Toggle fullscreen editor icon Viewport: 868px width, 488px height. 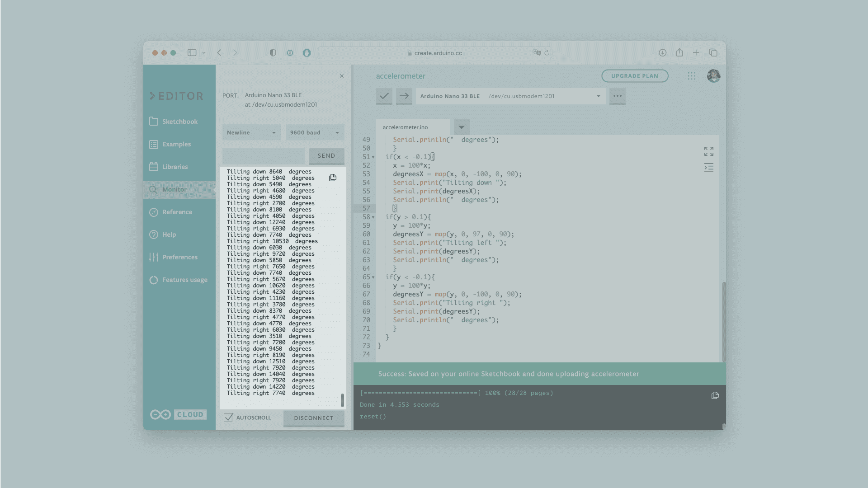pyautogui.click(x=708, y=151)
